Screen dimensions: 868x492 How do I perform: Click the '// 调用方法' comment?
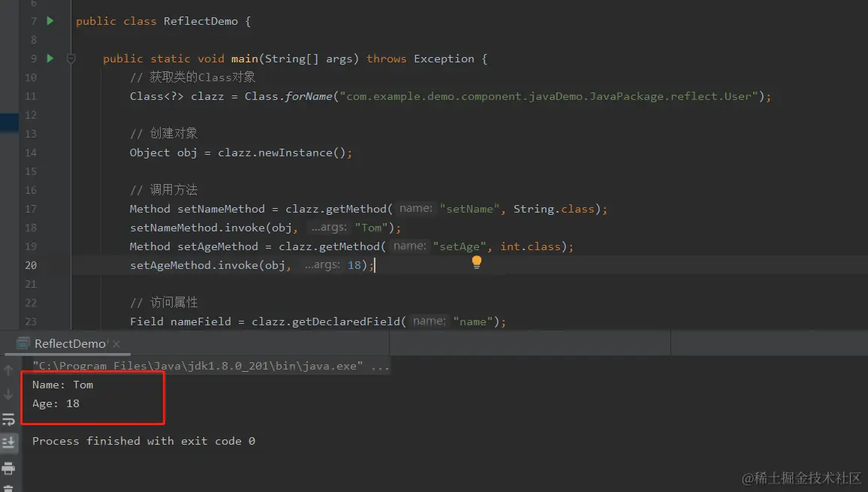(x=163, y=190)
